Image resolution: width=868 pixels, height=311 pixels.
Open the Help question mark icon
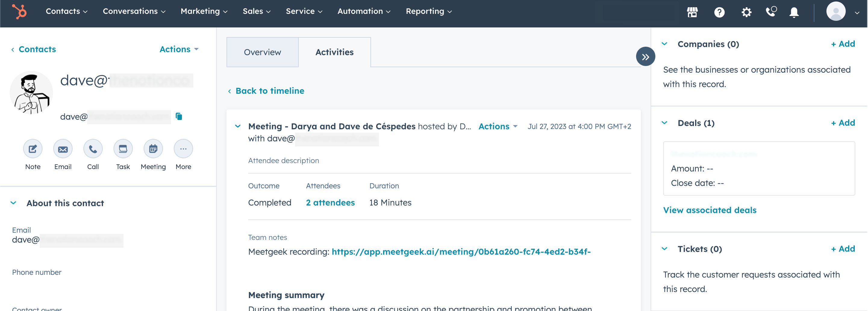click(719, 12)
